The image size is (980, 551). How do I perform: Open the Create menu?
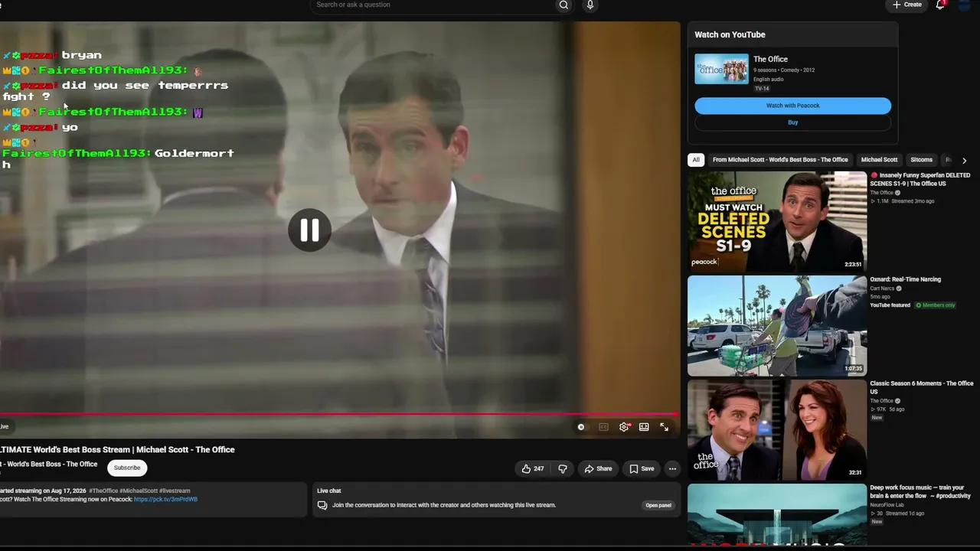coord(907,5)
